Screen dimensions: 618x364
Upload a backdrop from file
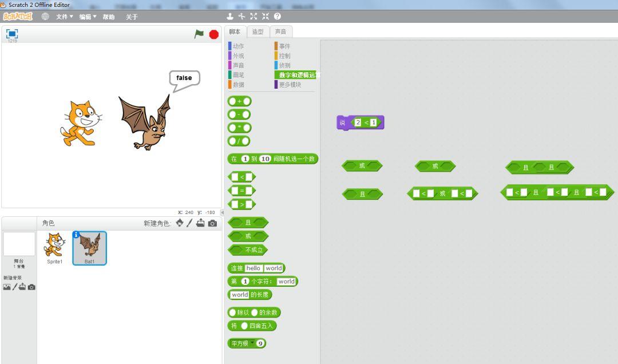[x=22, y=287]
